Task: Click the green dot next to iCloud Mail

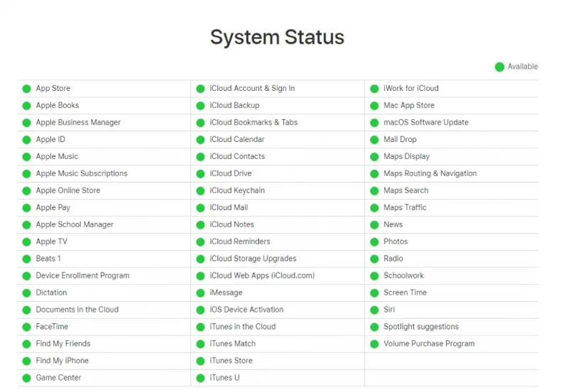Action: (x=200, y=208)
